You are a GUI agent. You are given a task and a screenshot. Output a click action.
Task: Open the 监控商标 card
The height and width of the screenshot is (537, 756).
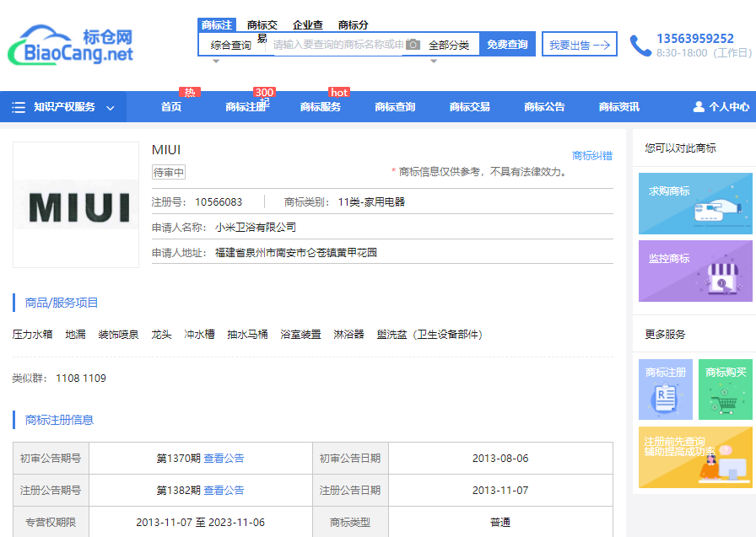coord(695,271)
